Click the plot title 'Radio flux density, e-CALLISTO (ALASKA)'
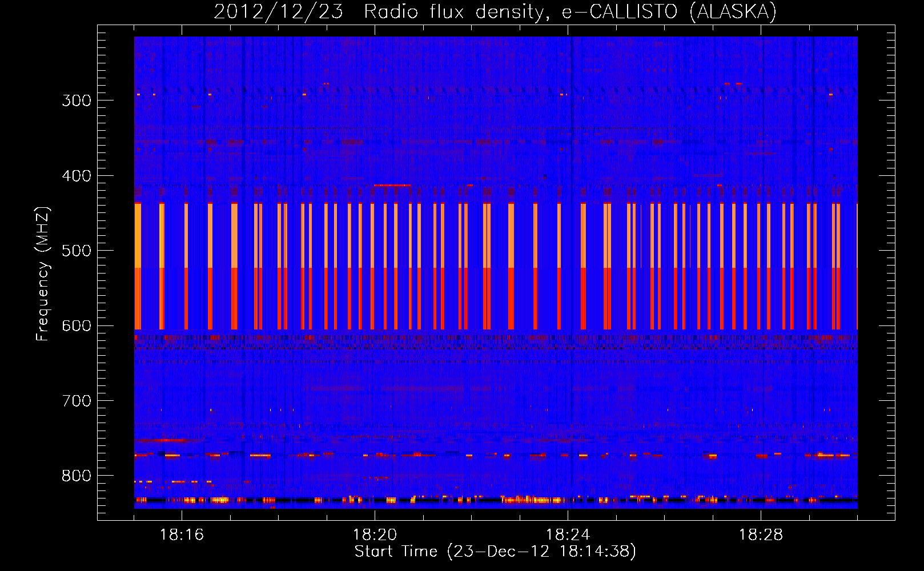Viewport: 924px width, 571px height. [570, 11]
